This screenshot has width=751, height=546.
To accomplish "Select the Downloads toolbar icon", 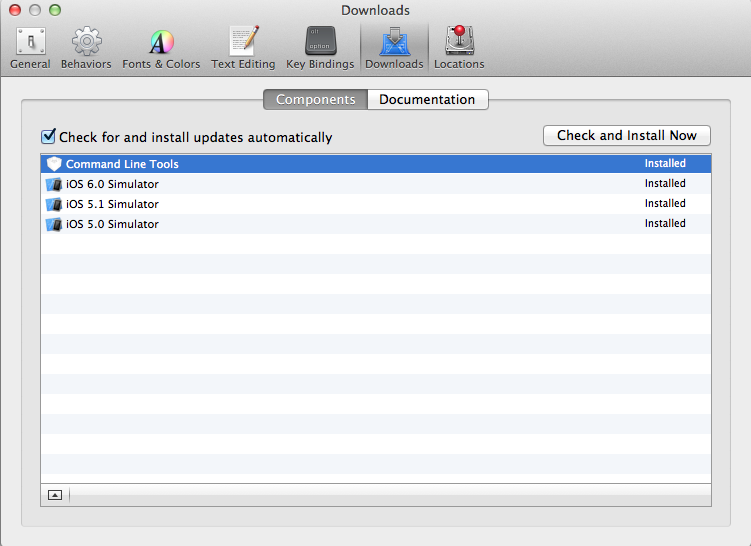I will pyautogui.click(x=394, y=48).
